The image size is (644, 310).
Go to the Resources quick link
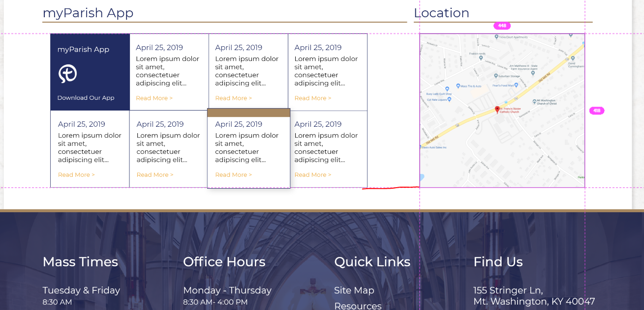(358, 306)
